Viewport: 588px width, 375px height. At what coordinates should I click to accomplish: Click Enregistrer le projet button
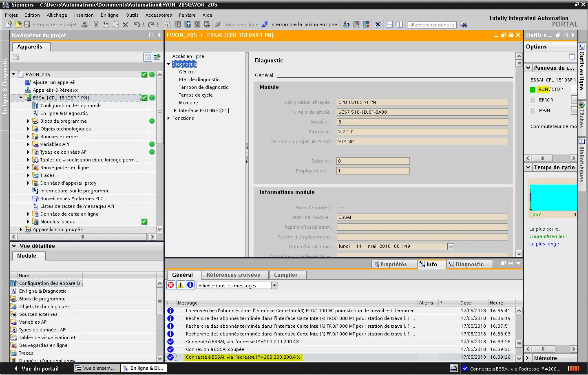(x=51, y=24)
